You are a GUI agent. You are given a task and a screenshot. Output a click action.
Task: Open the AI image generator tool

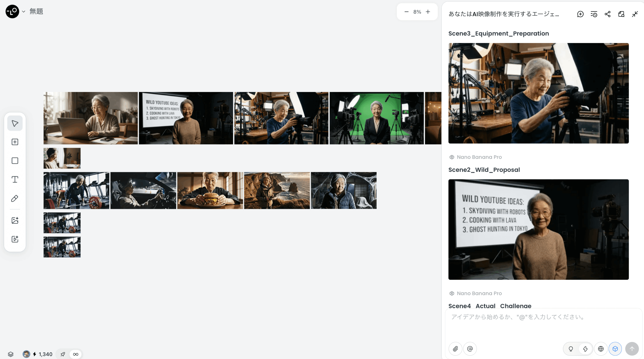(15, 220)
